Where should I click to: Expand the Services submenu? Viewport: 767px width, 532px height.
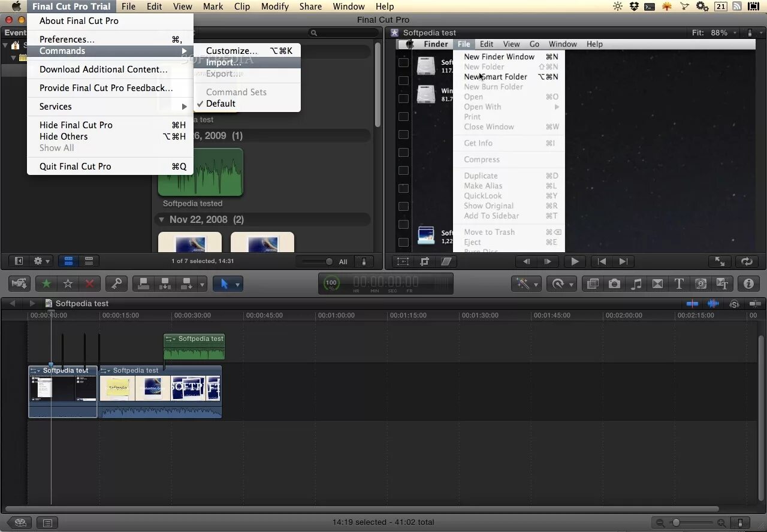110,107
